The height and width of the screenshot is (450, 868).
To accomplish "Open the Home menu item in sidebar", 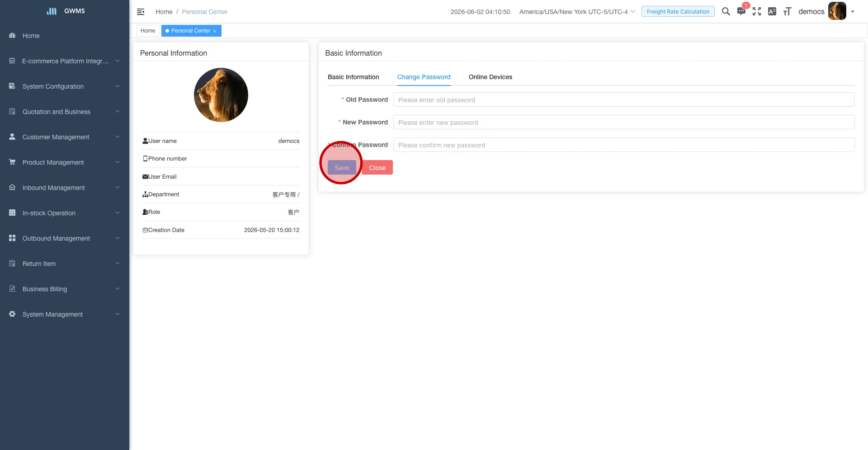I will point(65,36).
